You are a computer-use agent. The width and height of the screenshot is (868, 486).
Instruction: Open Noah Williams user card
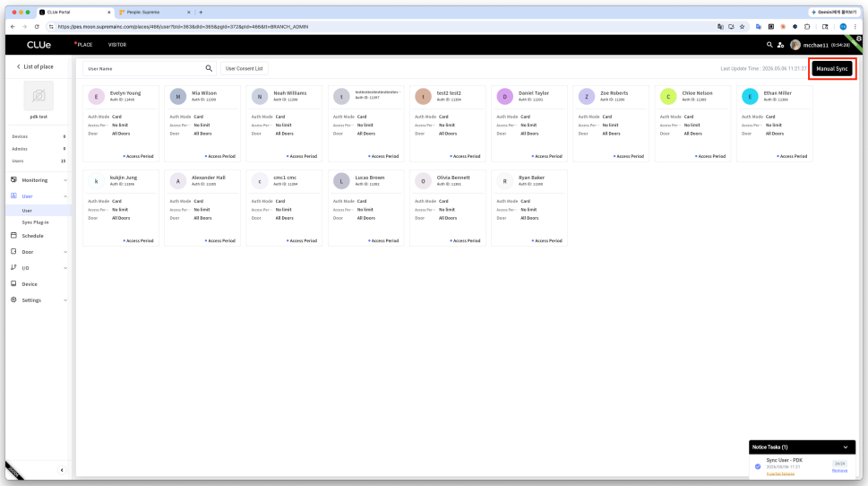(x=284, y=124)
